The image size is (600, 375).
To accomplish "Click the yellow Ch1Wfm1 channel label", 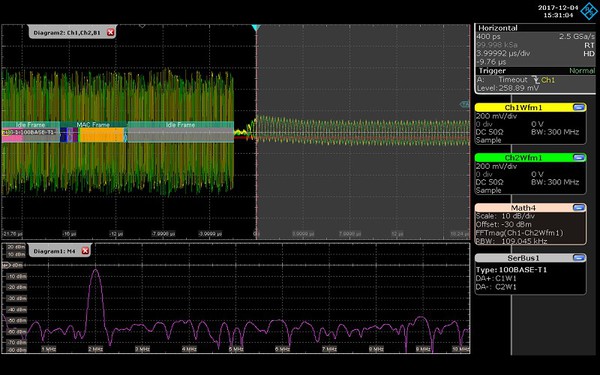I will coord(523,108).
